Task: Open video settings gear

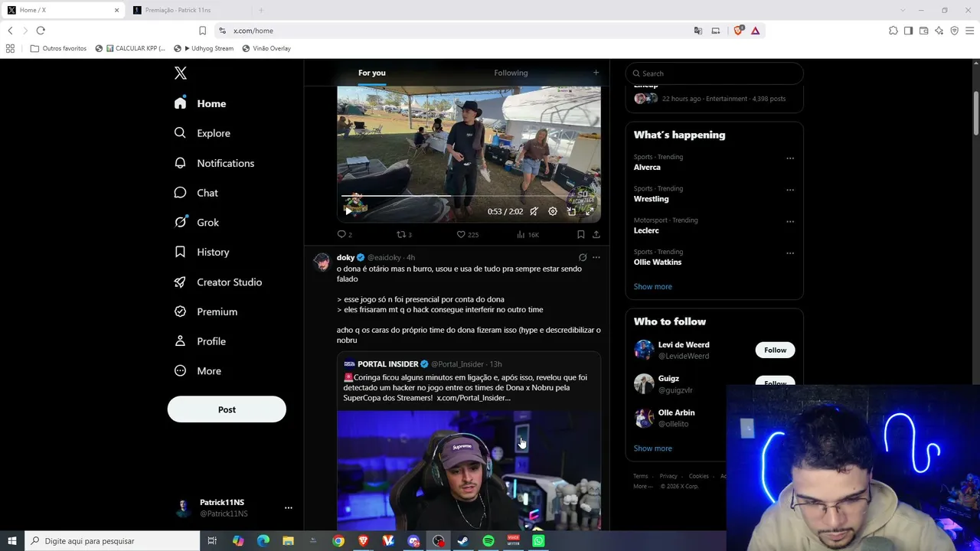Action: [553, 211]
